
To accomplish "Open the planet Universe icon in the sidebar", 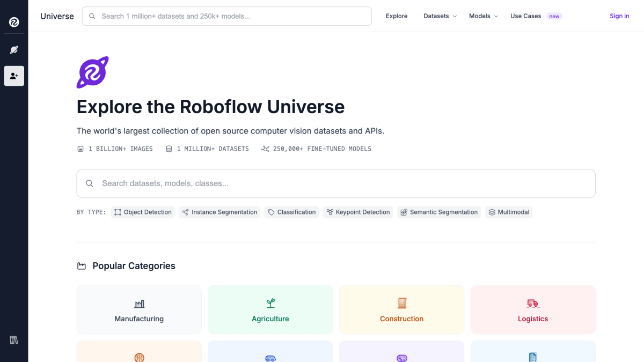I will 14,50.
